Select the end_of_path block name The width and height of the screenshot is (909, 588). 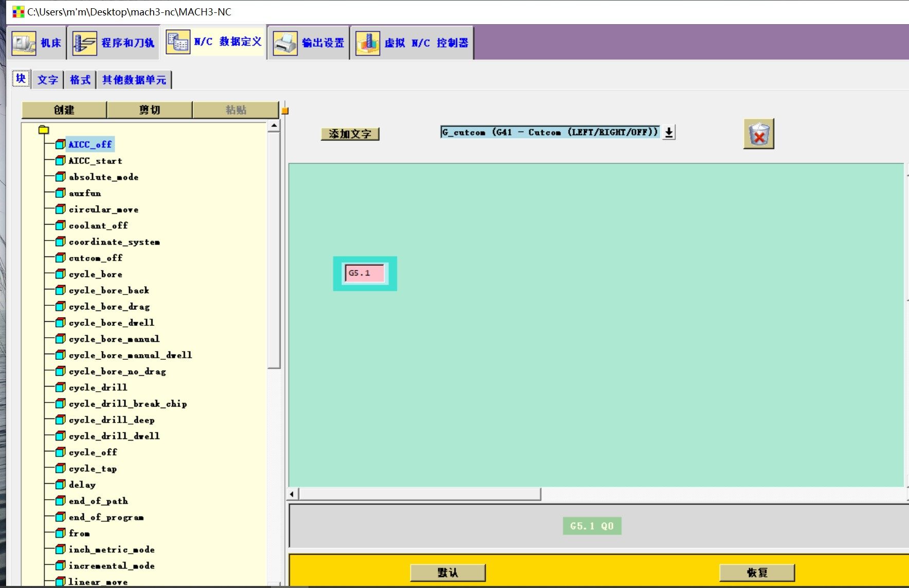click(98, 501)
